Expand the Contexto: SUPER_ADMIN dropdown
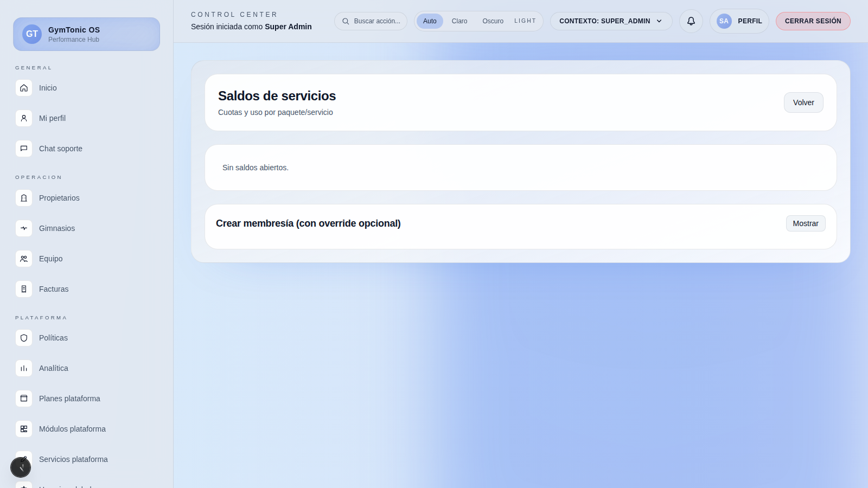The image size is (868, 488). click(x=611, y=21)
